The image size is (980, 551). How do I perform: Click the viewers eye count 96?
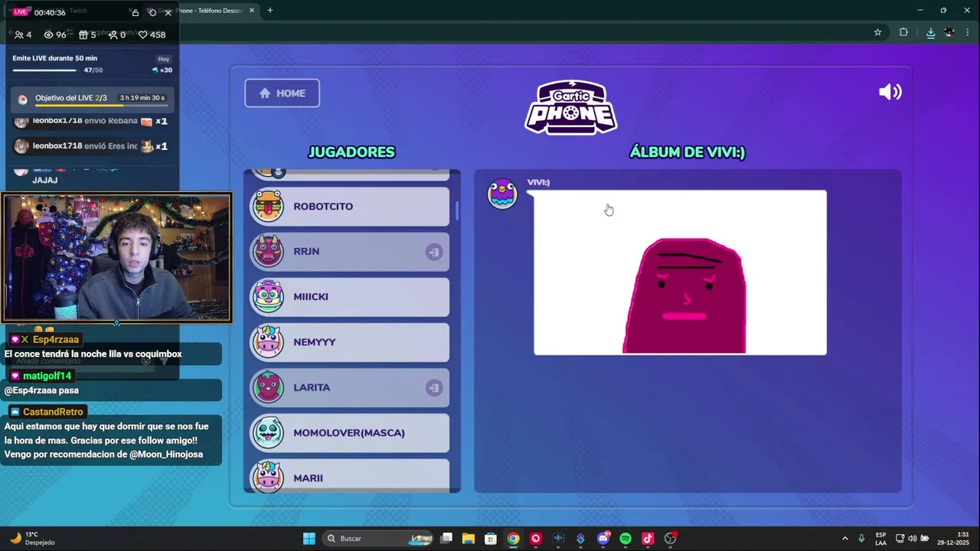pyautogui.click(x=55, y=34)
